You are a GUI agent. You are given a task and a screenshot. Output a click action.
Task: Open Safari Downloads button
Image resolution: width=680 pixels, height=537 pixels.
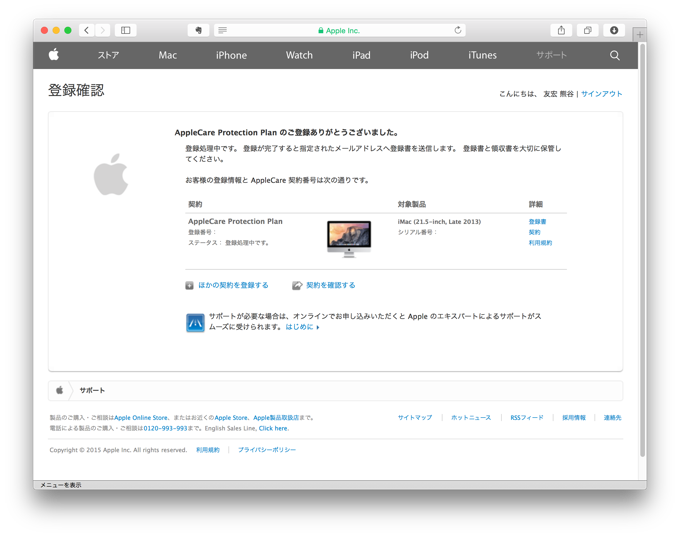[614, 30]
